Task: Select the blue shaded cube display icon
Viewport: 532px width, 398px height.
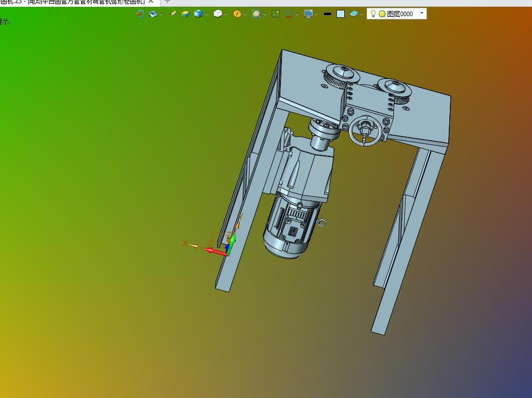Action: [198, 14]
